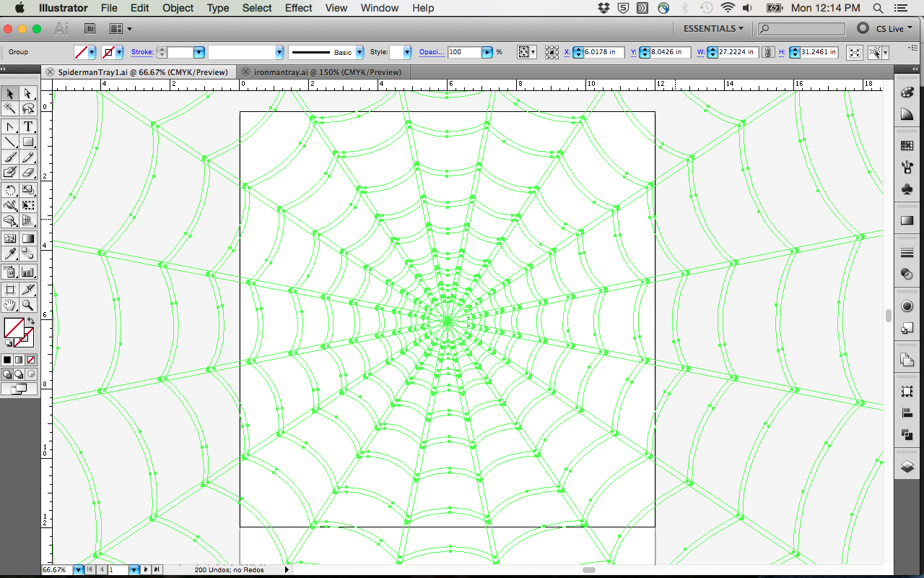
Task: Select the Selection tool (black arrow)
Action: point(10,93)
